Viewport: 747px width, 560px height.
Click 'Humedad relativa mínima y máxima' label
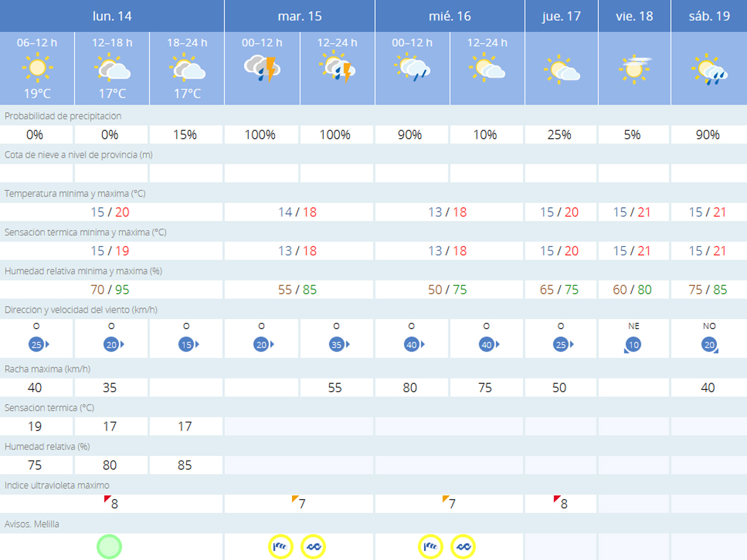coord(83,271)
